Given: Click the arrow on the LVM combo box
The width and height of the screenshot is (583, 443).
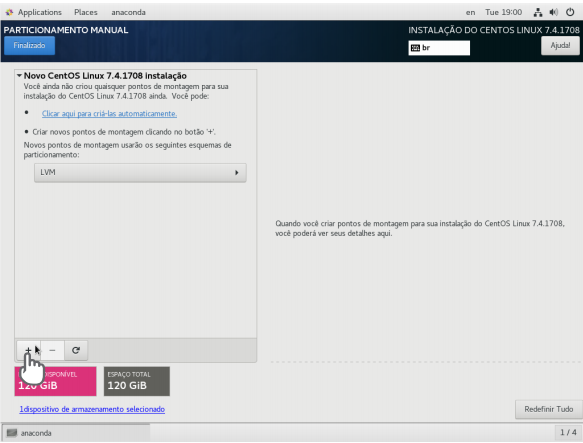Looking at the screenshot, I should (236, 173).
